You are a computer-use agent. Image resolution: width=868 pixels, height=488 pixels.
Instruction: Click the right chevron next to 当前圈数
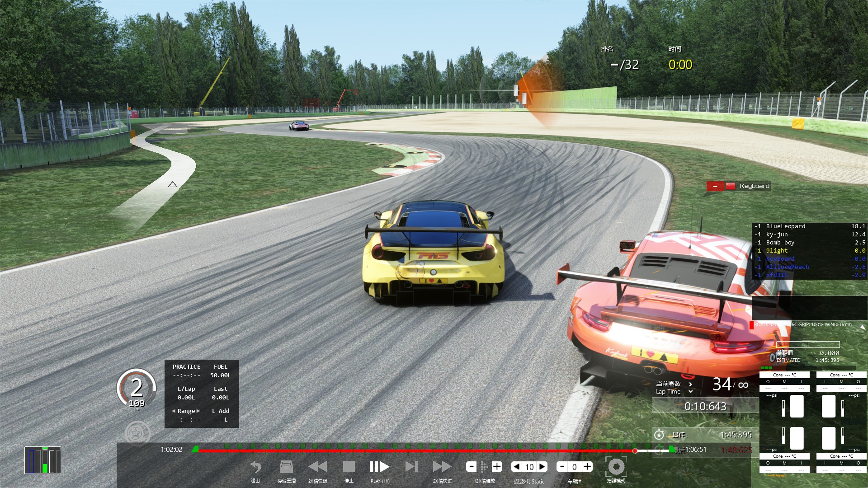[690, 384]
